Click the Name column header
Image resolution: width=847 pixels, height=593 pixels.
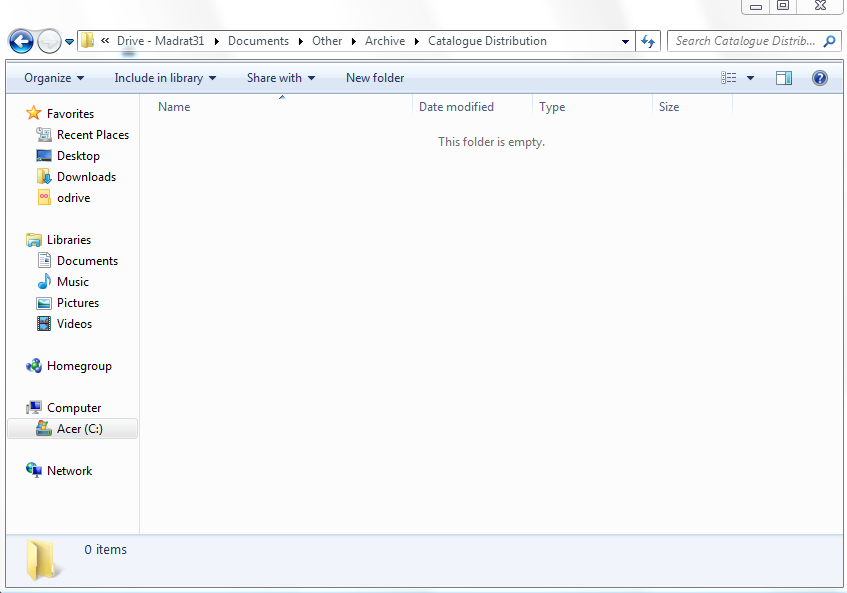tap(174, 107)
